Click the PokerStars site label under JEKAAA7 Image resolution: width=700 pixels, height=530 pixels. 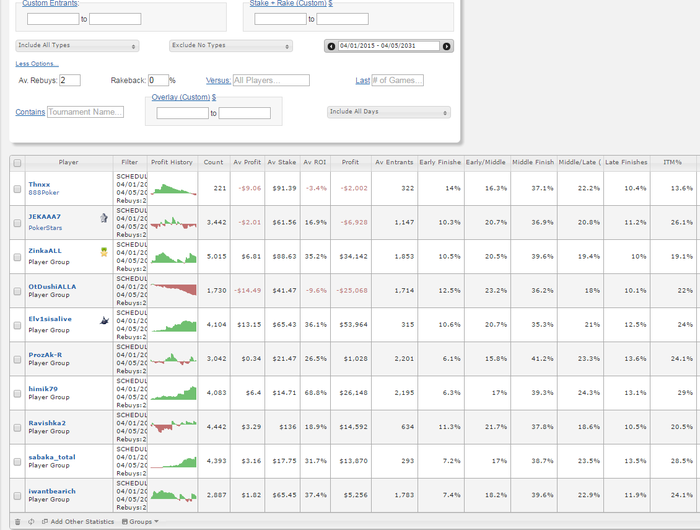(x=45, y=228)
